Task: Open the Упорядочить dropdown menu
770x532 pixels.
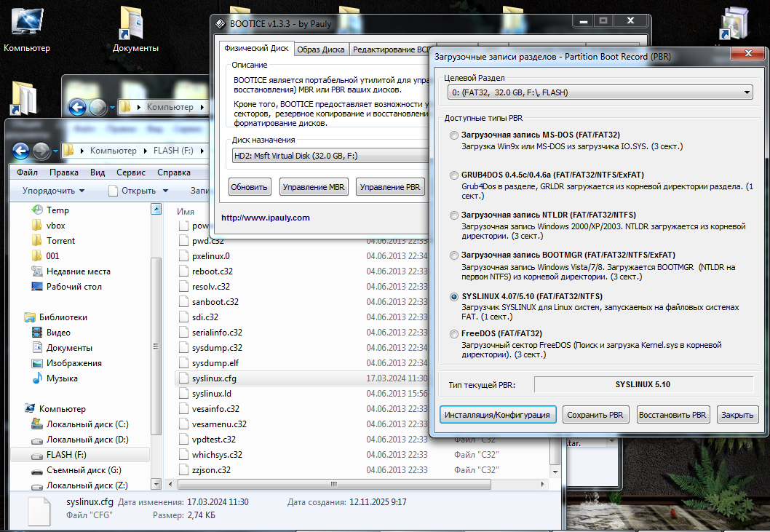Action: [x=53, y=191]
